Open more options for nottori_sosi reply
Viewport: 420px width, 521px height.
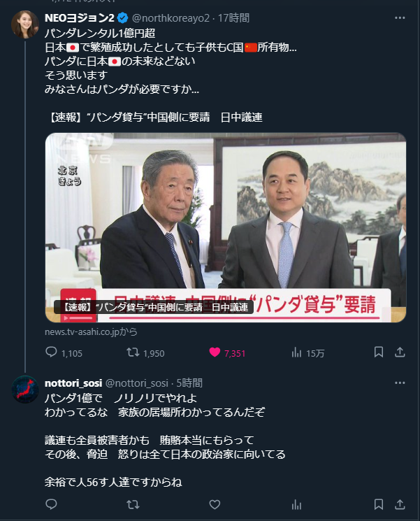[x=400, y=383]
